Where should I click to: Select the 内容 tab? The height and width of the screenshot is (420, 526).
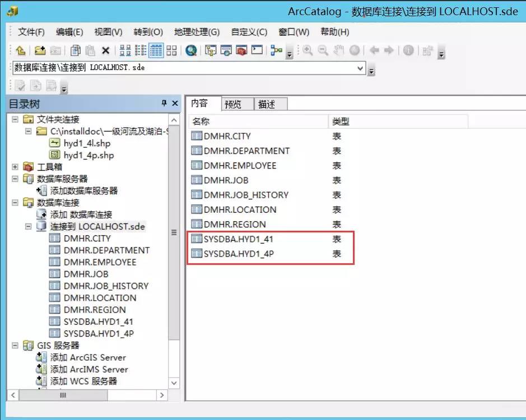click(203, 104)
